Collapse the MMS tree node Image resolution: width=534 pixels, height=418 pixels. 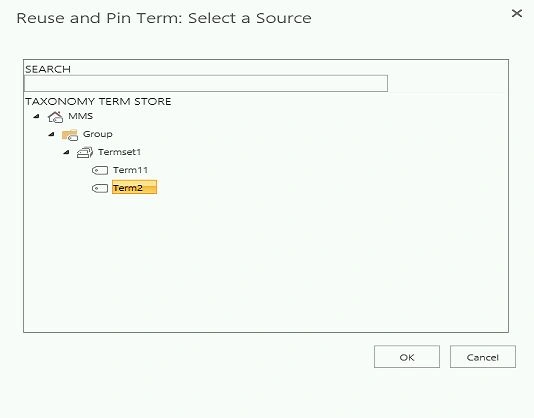click(36, 117)
